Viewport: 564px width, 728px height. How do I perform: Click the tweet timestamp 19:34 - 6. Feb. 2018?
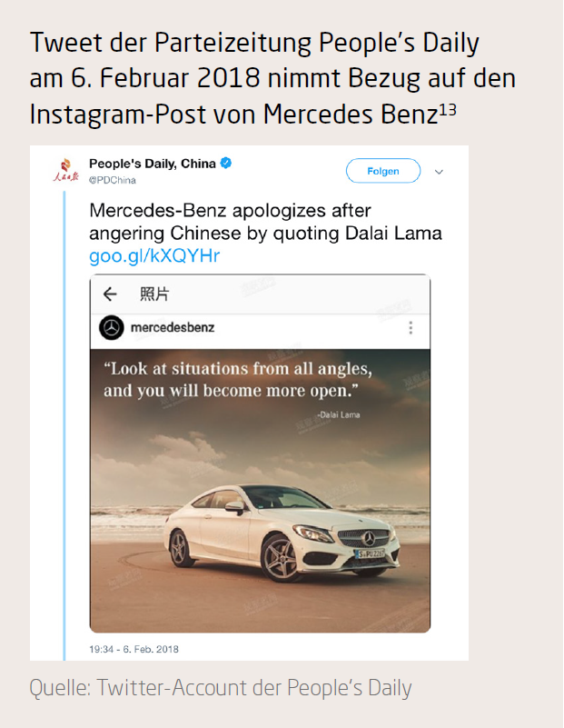(x=134, y=649)
